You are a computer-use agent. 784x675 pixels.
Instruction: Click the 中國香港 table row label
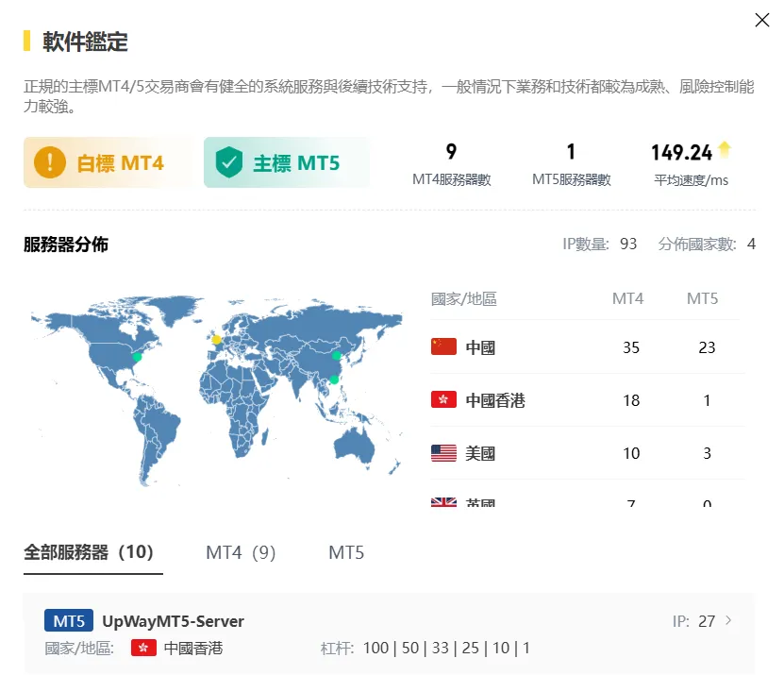coord(495,400)
